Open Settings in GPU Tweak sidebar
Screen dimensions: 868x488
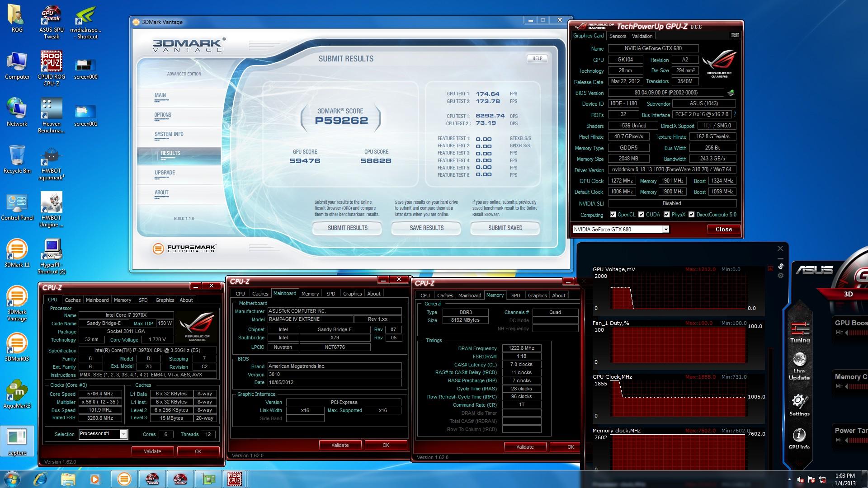coord(799,405)
